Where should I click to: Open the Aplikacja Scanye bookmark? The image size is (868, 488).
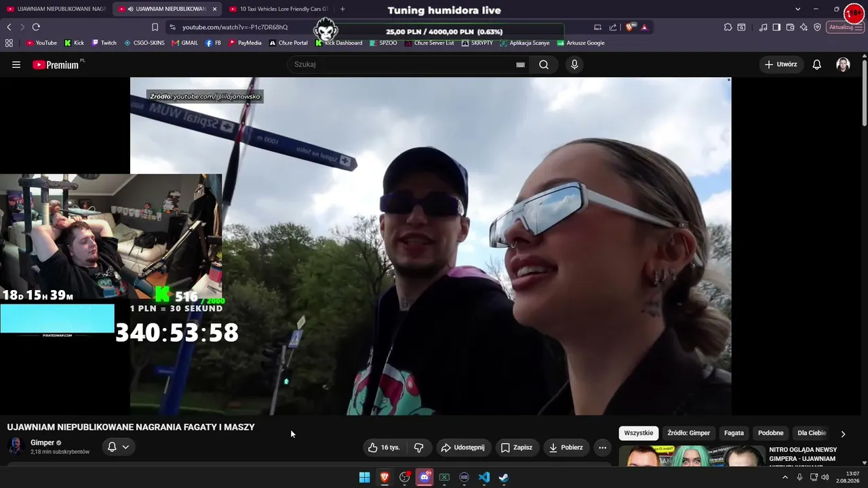(x=524, y=43)
